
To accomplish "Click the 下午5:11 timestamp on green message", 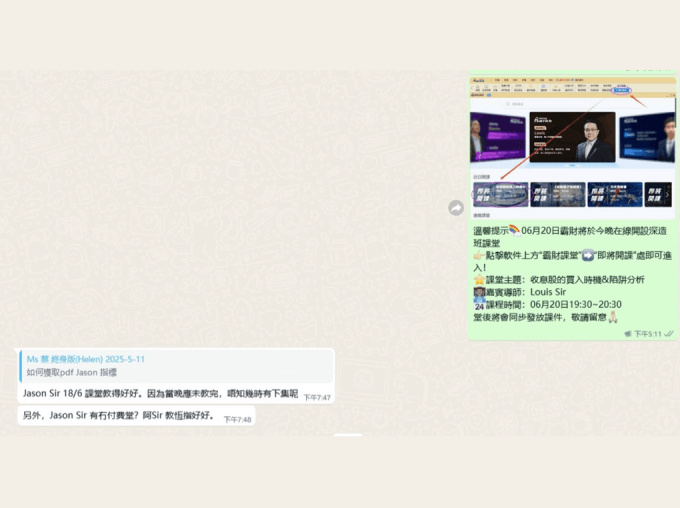I will [647, 334].
